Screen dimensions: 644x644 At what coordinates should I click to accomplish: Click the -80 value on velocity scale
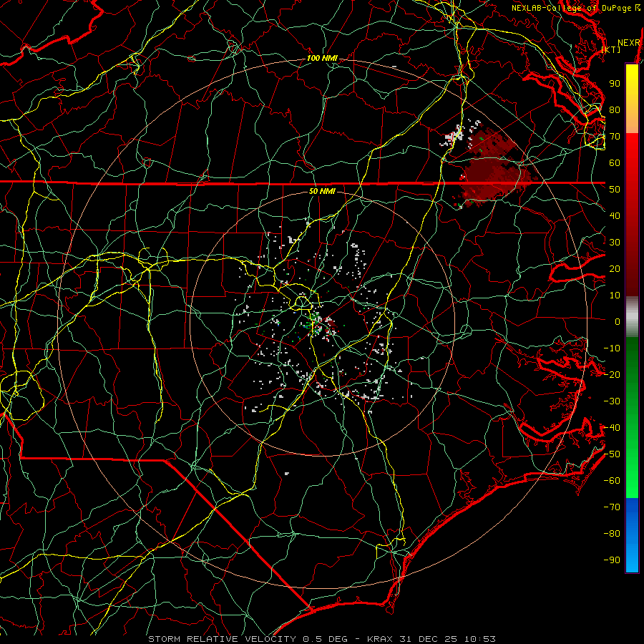(612, 534)
